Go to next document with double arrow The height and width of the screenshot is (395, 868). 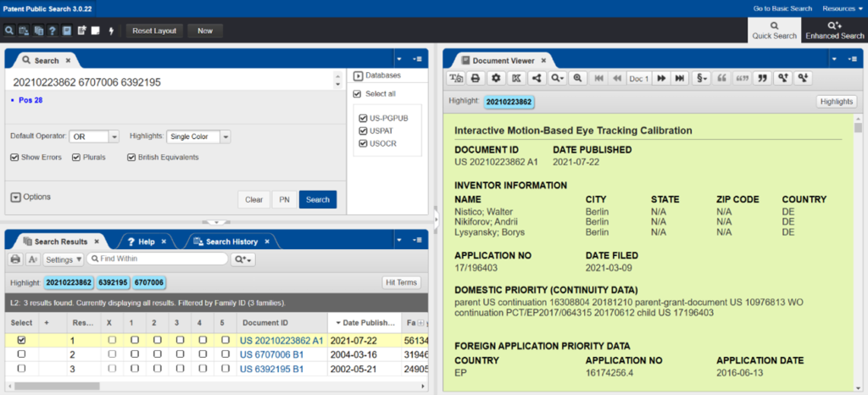pyautogui.click(x=661, y=79)
